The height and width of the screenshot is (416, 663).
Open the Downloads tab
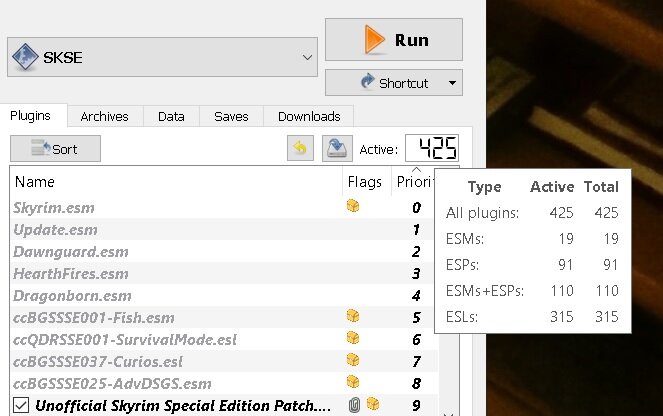coord(309,116)
